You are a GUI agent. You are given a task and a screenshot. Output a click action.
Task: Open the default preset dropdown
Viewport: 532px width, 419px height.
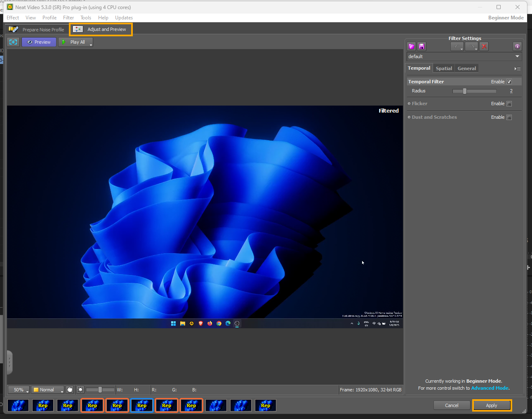(464, 56)
